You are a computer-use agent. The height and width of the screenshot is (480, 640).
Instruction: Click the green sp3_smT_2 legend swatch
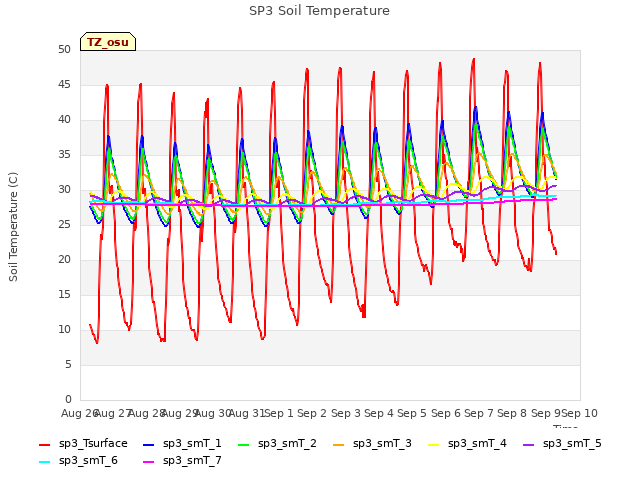tap(244, 444)
